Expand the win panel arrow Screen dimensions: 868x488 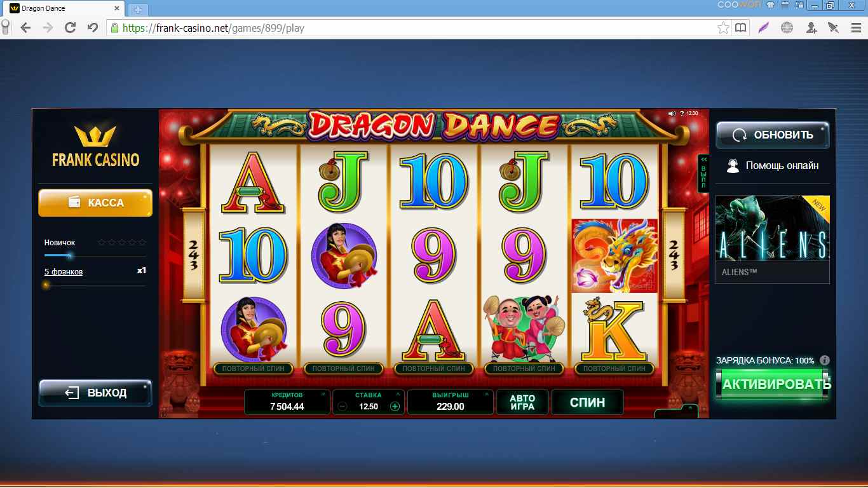coord(486,395)
